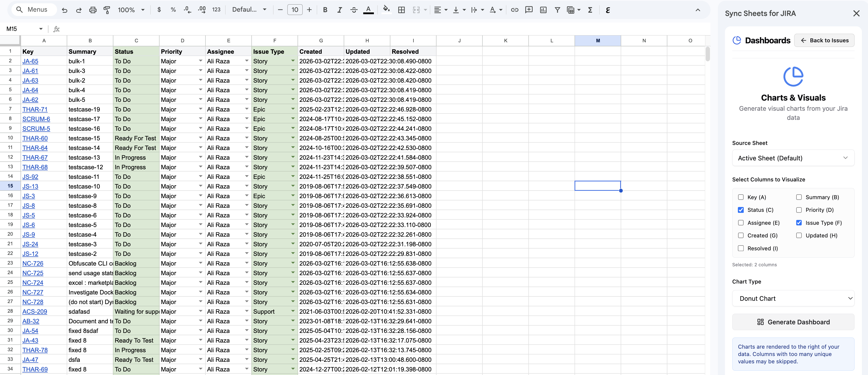Open the Source Sheet dropdown
This screenshot has width=868, height=375.
click(x=793, y=158)
